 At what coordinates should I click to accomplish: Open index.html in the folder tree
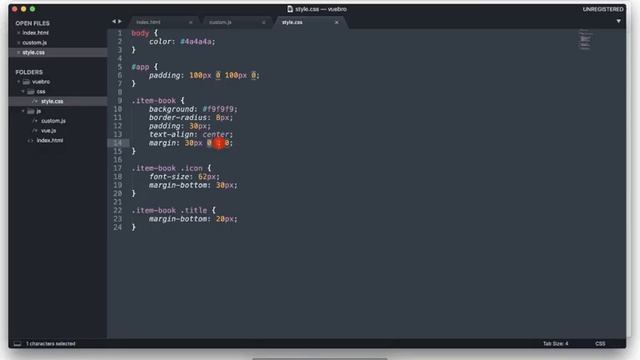click(50, 140)
